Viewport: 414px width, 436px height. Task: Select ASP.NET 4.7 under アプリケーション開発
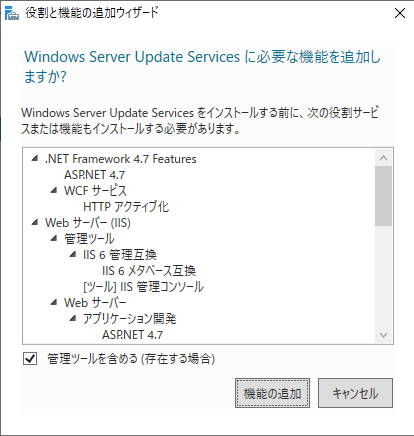point(133,335)
